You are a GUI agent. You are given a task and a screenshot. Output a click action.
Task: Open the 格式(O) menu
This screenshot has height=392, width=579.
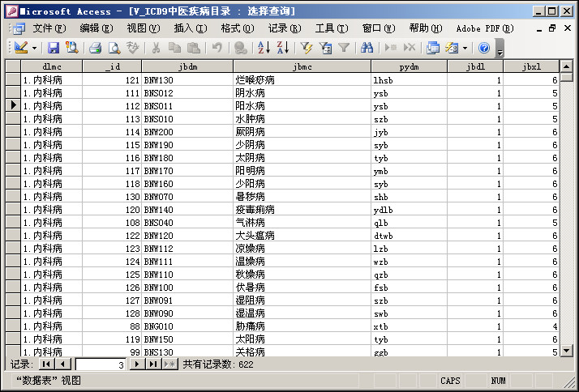(x=238, y=28)
